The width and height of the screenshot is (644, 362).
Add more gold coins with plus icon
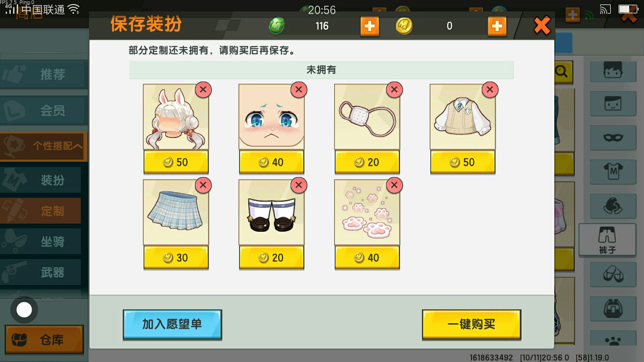[497, 26]
